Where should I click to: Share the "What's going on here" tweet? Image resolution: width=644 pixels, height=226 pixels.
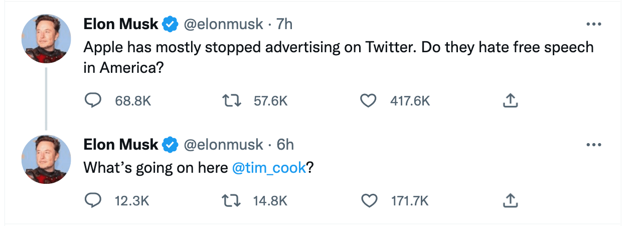(x=510, y=201)
